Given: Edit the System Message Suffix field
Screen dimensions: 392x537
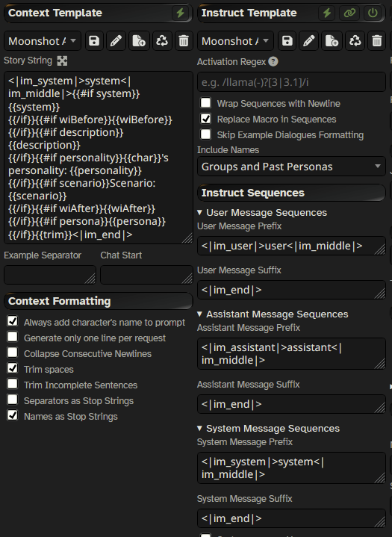Looking at the screenshot, I should pyautogui.click(x=291, y=518).
